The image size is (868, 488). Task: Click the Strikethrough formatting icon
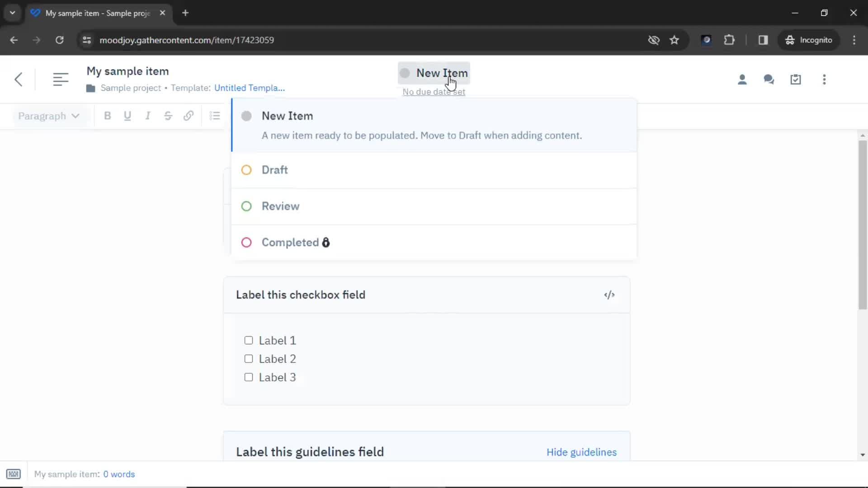tap(168, 116)
